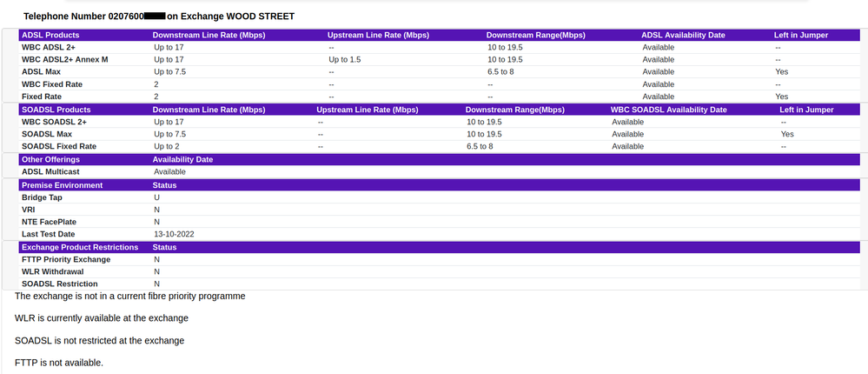Image resolution: width=868 pixels, height=374 pixels.
Task: Click the 'FTTP is not available.' text
Action: point(59,362)
